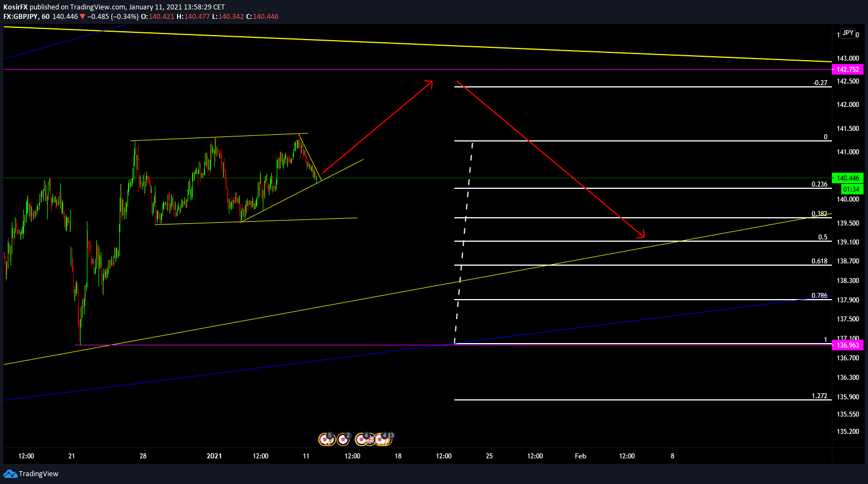Click the Feb label on time axis
The width and height of the screenshot is (868, 484).
pos(581,456)
